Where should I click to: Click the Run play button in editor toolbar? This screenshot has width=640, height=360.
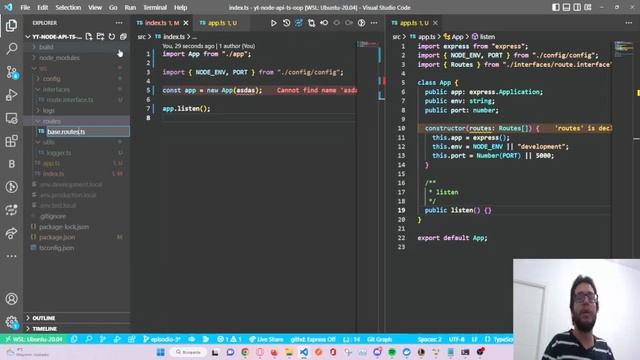pyautogui.click(x=273, y=23)
